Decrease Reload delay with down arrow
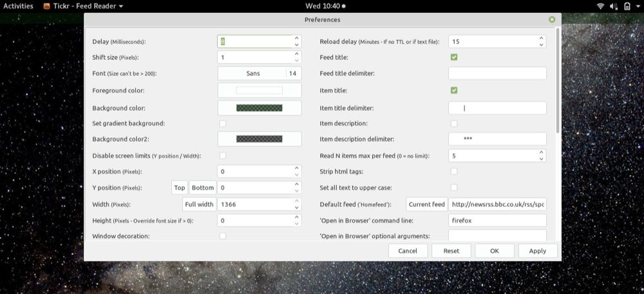This screenshot has height=294, width=644. click(x=542, y=45)
